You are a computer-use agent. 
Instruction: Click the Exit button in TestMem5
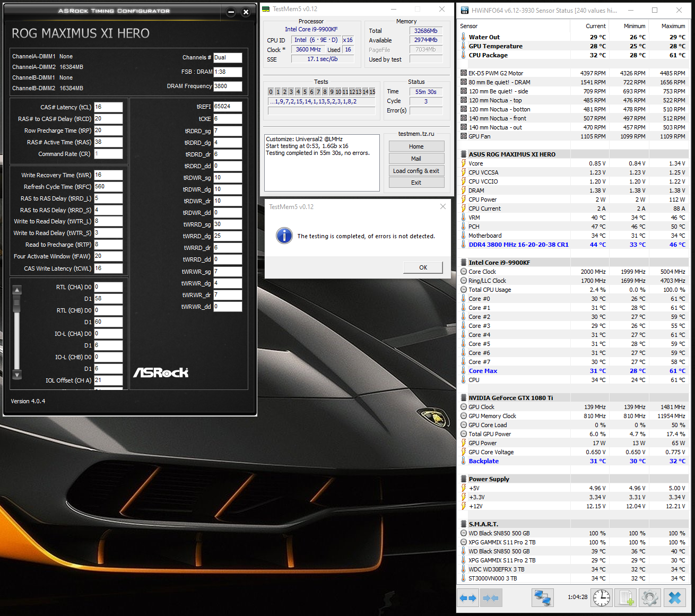416,183
